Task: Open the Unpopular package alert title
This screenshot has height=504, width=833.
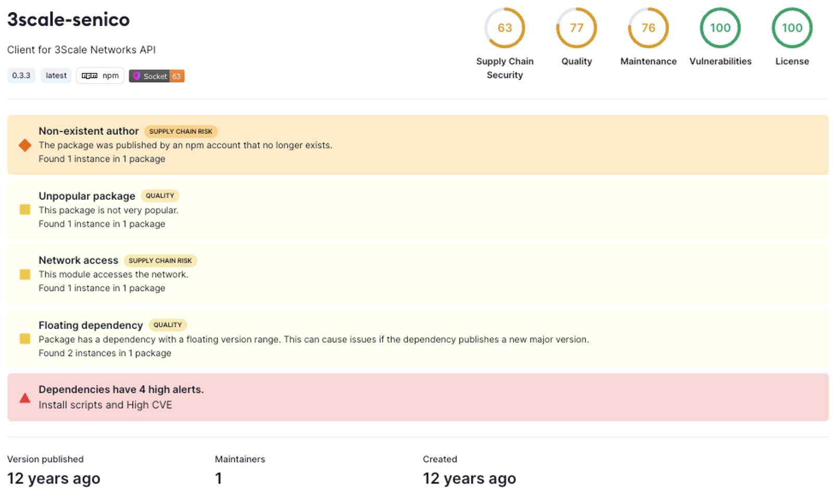Action: [87, 196]
